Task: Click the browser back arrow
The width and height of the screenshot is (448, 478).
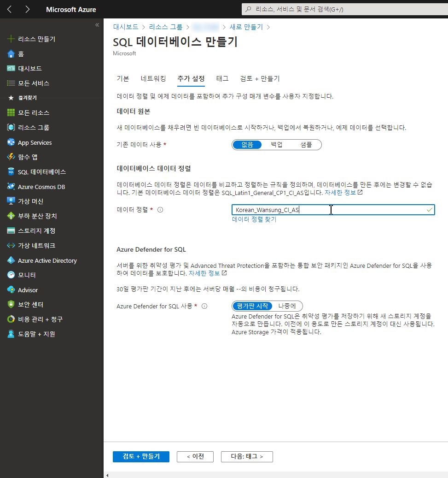Action: 10,10
